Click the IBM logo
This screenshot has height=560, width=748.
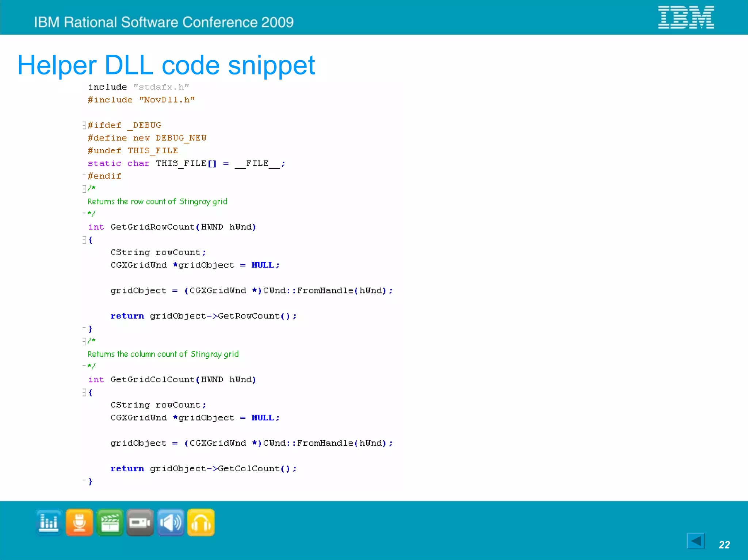686,17
